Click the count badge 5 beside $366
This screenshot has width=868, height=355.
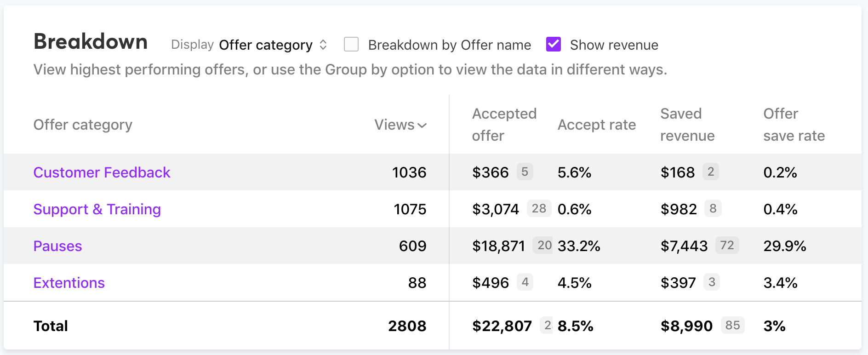[525, 172]
